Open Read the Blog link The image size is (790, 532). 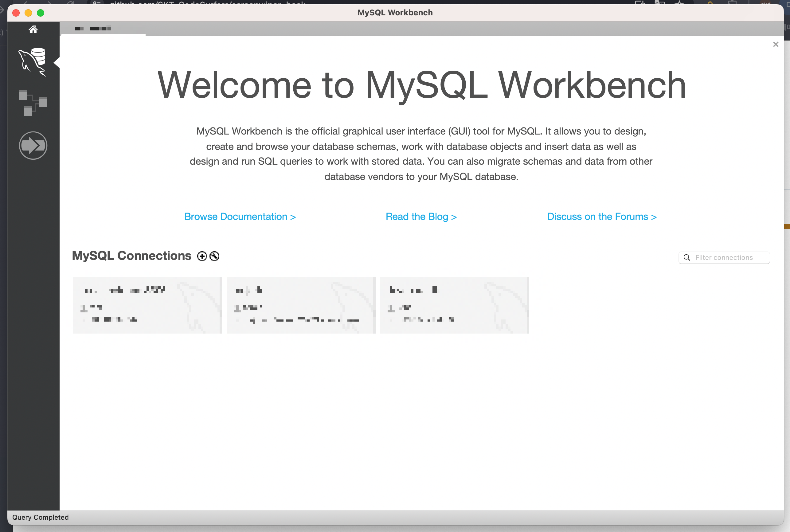421,217
